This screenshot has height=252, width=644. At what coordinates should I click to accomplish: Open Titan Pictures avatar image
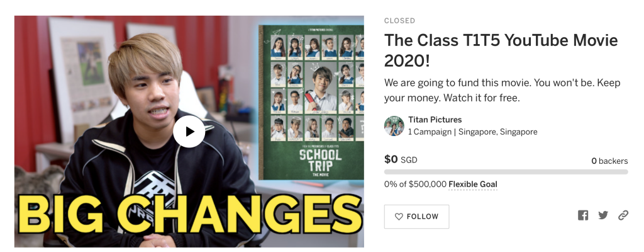(x=394, y=126)
